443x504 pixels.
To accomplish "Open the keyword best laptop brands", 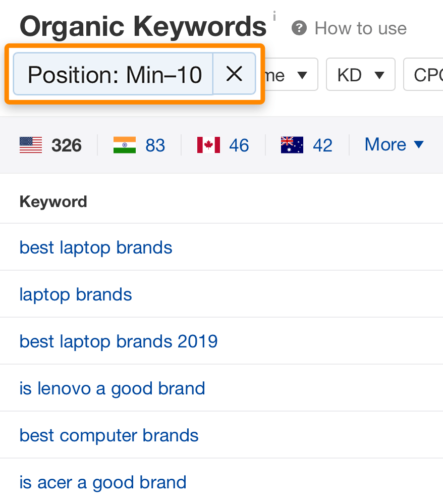I will [x=96, y=247].
